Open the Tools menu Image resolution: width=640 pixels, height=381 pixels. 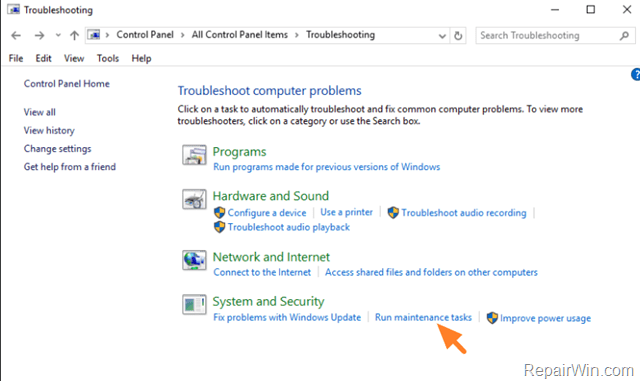tap(108, 58)
